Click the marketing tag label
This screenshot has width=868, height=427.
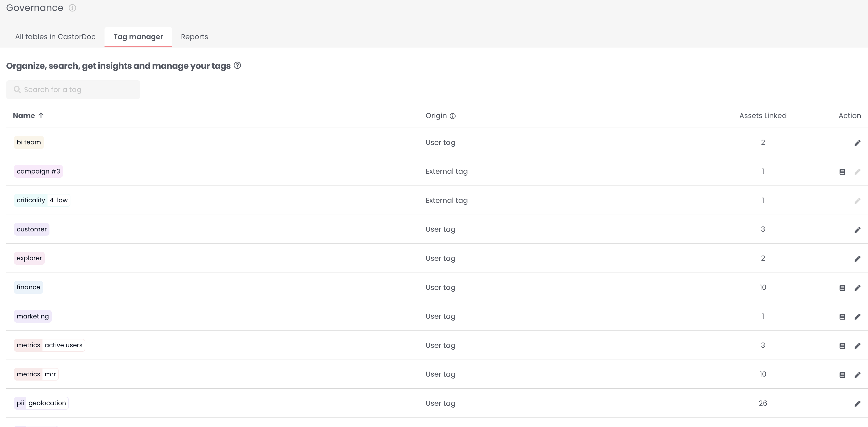(33, 316)
